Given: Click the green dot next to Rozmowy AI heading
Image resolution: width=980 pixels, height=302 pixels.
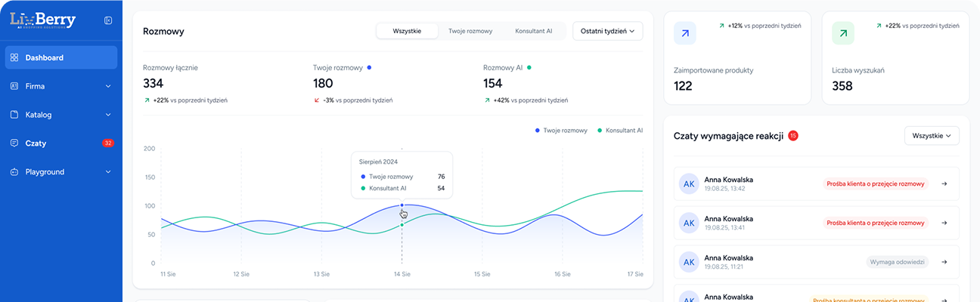Looking at the screenshot, I should [x=529, y=67].
